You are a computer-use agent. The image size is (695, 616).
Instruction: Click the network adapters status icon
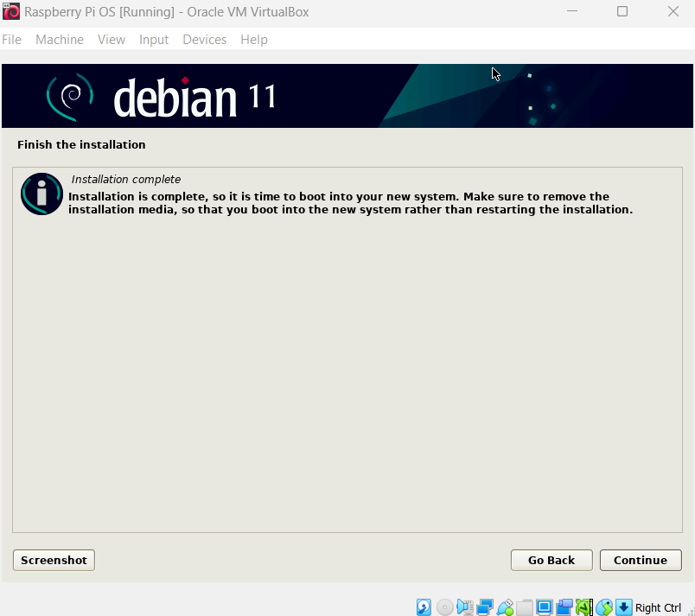pos(485,607)
